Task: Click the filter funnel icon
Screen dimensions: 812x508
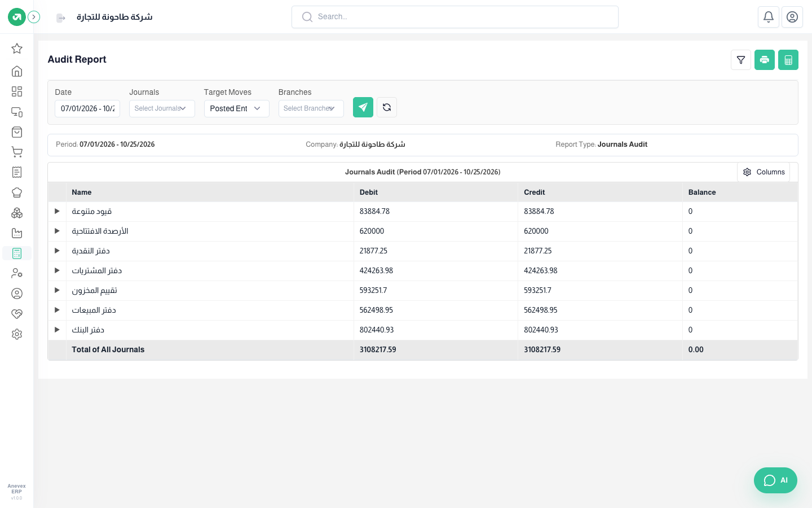Action: coord(741,60)
